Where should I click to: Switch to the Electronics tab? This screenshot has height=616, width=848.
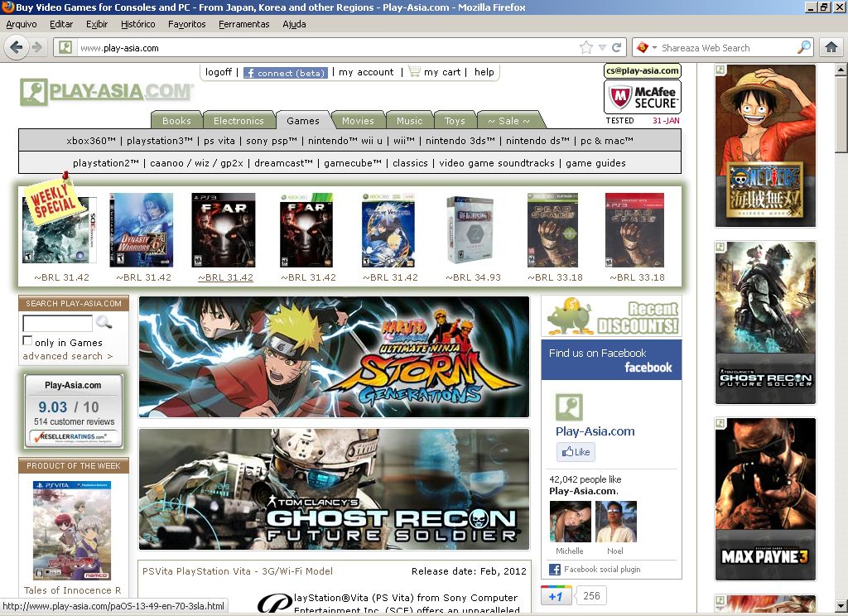238,121
